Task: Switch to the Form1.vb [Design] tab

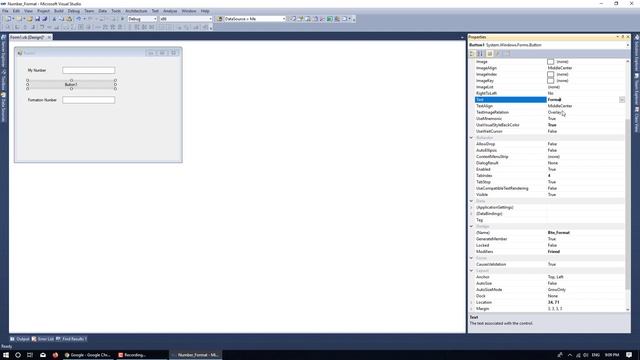Action: tap(27, 37)
